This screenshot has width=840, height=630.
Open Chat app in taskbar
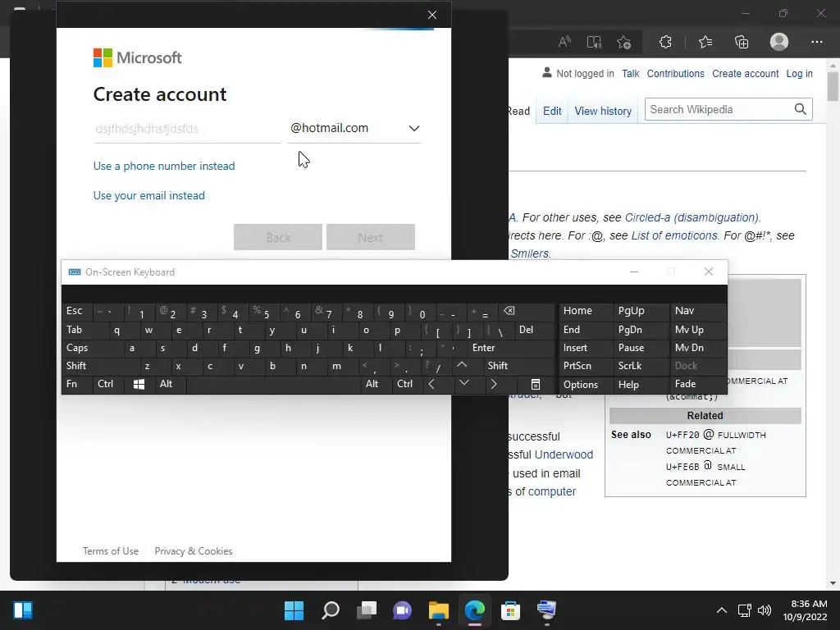coord(402,610)
